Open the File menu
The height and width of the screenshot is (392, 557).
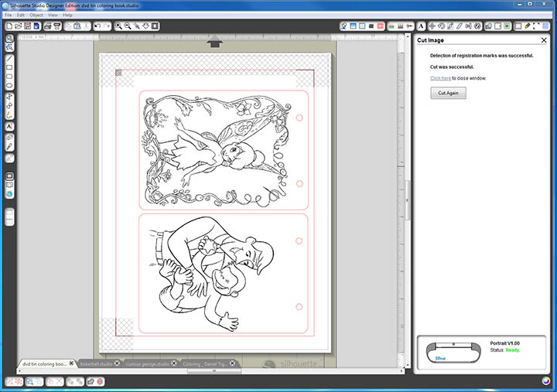9,15
